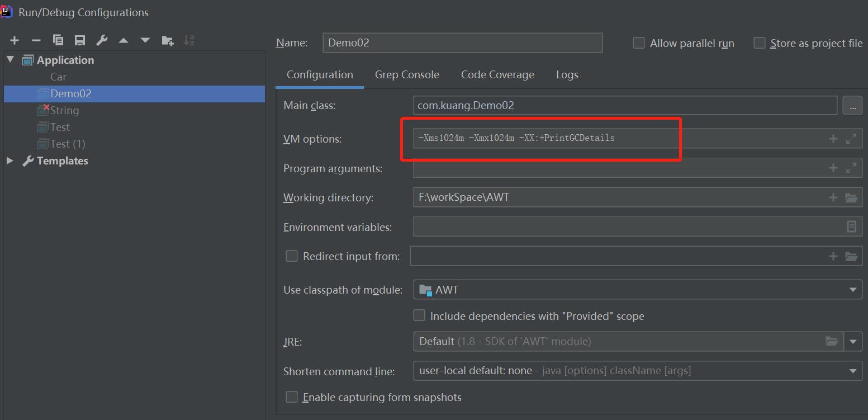Select the Demo02 configuration
Screen dimensions: 868x420
click(x=134, y=93)
